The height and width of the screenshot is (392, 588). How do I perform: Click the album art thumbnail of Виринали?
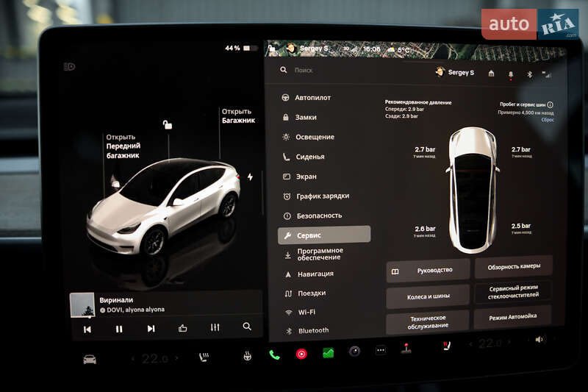[82, 304]
